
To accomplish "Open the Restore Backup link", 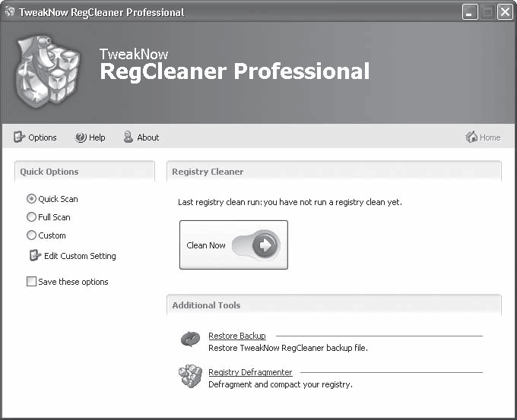I will [237, 336].
